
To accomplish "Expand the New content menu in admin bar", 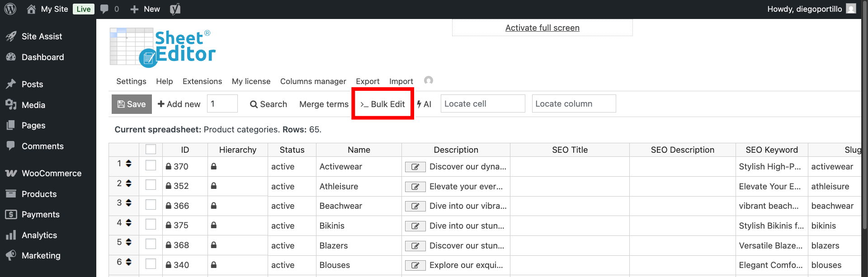I will (145, 9).
